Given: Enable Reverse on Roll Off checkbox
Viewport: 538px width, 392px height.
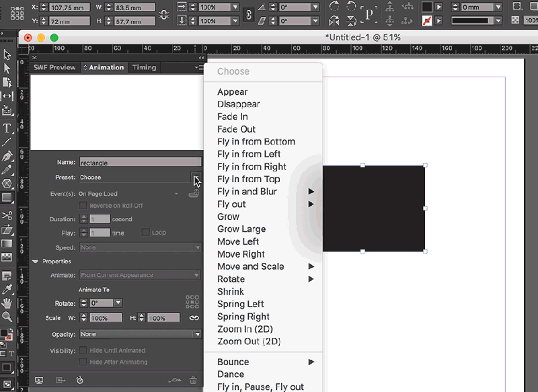Looking at the screenshot, I should point(83,206).
